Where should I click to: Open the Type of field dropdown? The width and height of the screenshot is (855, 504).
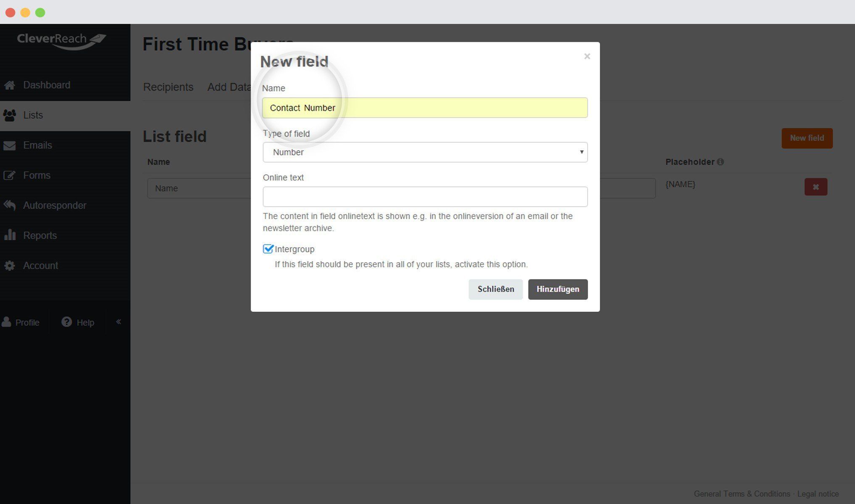pos(425,152)
